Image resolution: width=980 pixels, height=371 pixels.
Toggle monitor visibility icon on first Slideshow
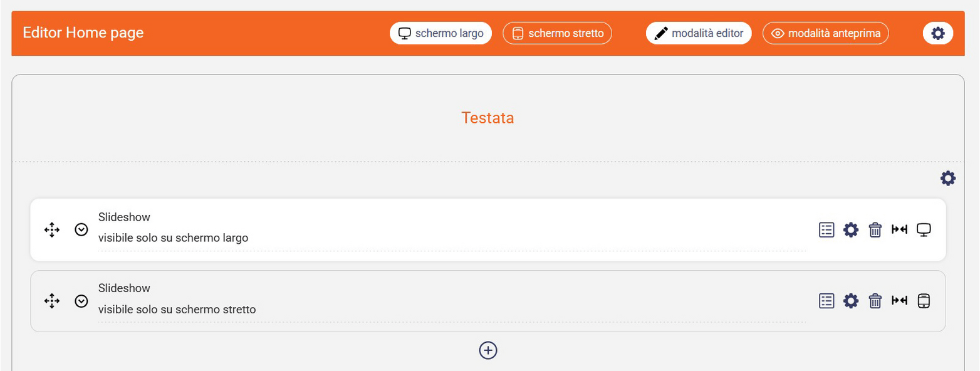point(924,230)
